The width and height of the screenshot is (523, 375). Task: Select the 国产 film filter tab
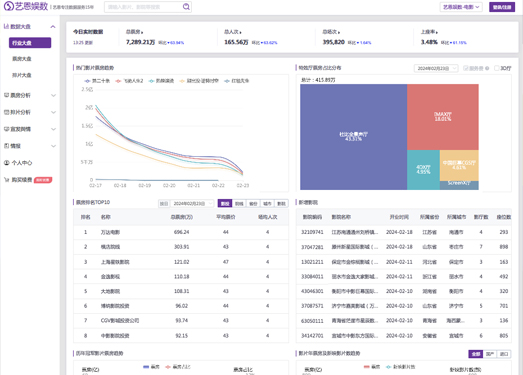490,354
